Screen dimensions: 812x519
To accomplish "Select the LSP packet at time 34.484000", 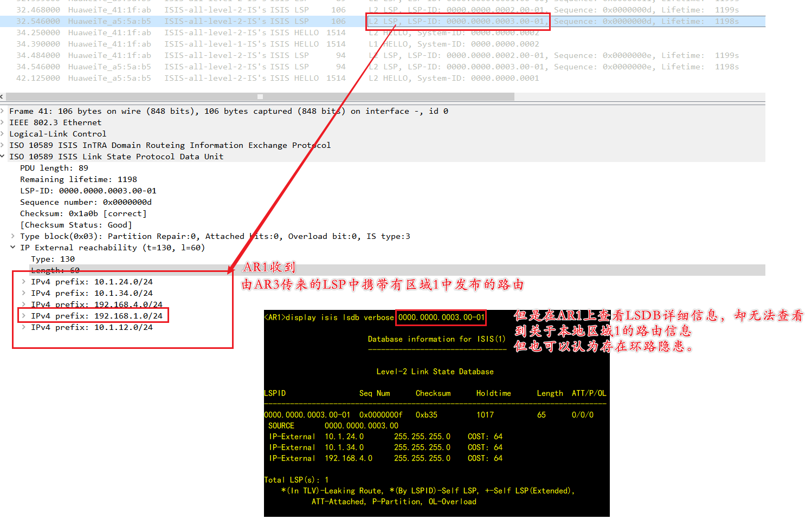I will point(383,55).
